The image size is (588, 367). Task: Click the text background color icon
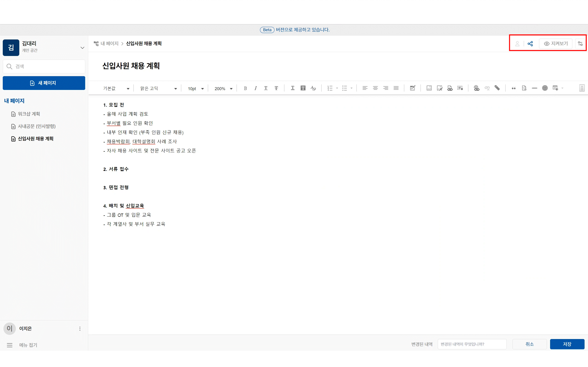click(x=303, y=88)
